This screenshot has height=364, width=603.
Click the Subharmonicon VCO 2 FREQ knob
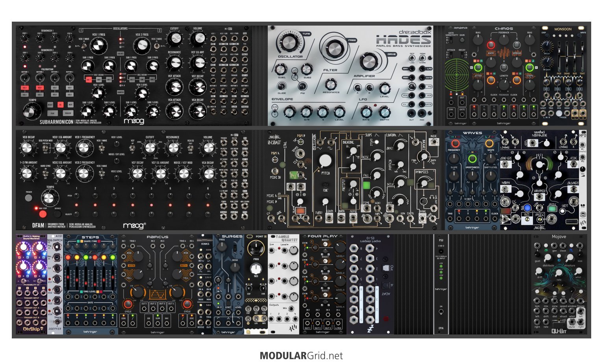pyautogui.click(x=142, y=46)
